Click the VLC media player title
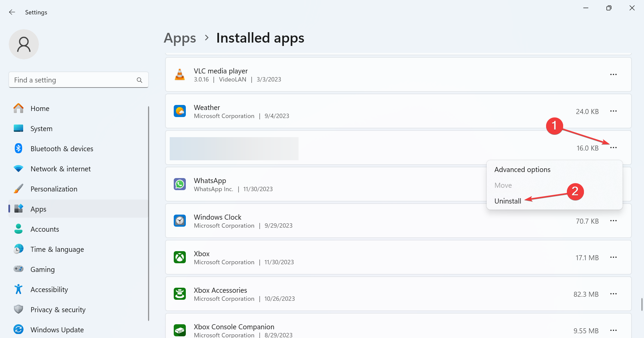This screenshot has height=338, width=644. click(x=221, y=71)
